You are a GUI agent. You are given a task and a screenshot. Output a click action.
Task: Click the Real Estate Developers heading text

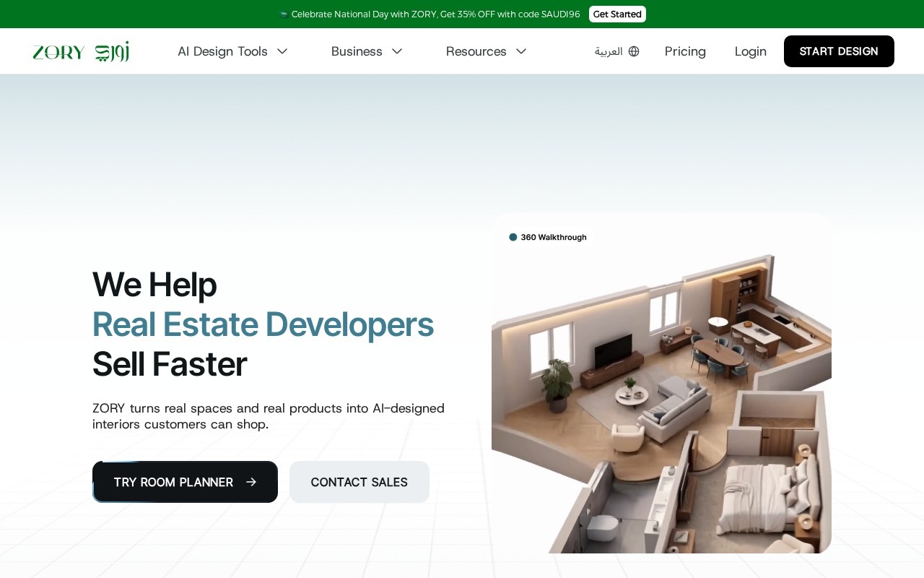pos(263,324)
